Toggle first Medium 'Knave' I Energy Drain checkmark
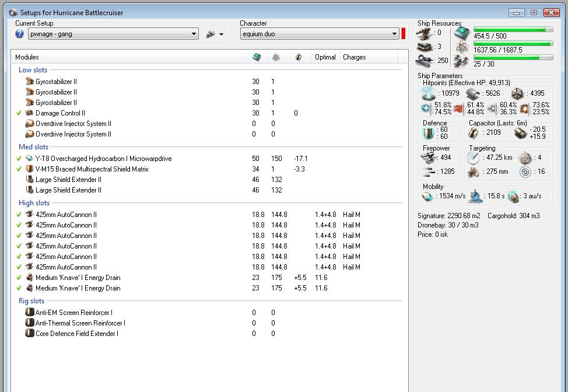The image size is (568, 392). coord(19,278)
